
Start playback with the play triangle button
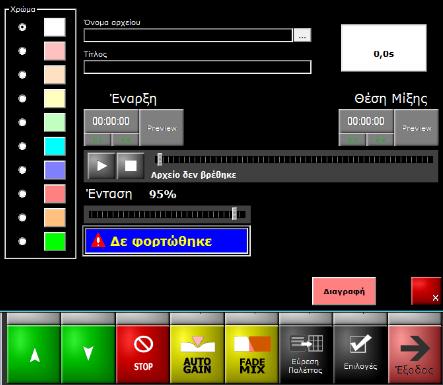click(x=102, y=166)
